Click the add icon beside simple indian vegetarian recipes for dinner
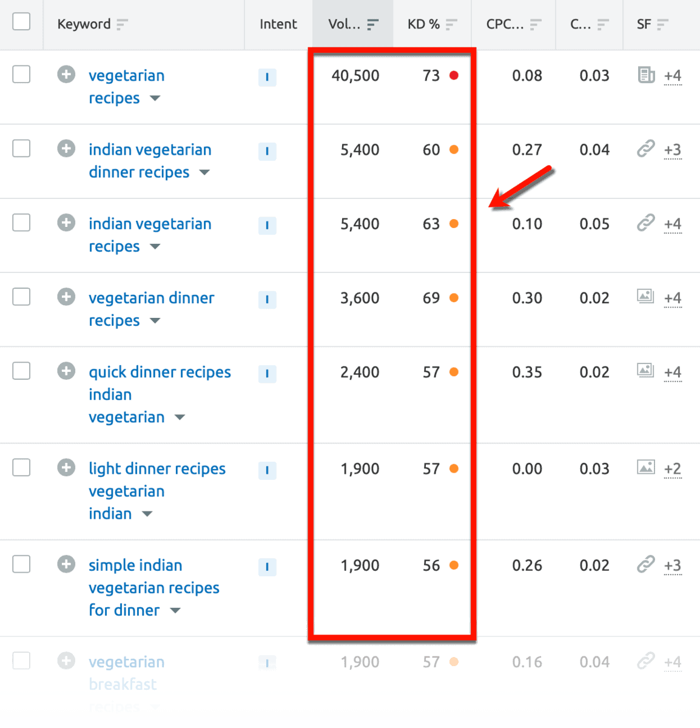 coord(66,564)
